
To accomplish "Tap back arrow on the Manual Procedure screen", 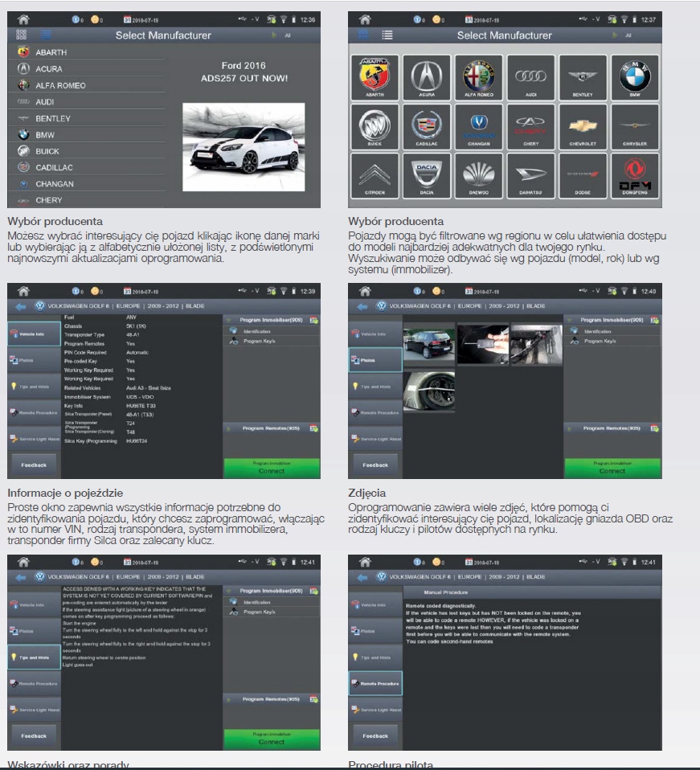I will click(362, 577).
